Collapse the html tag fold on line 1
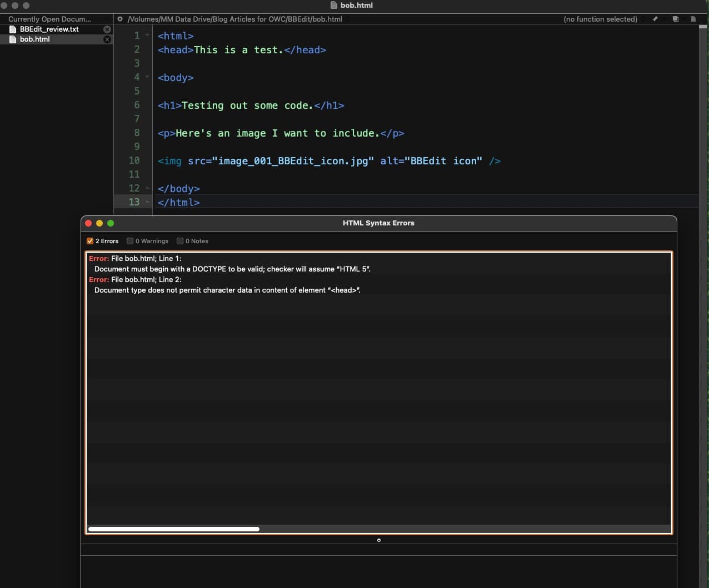 pos(147,36)
